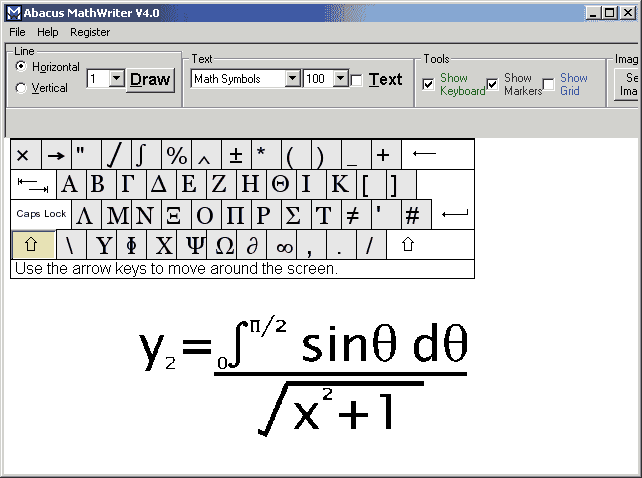Expand the text size 100 dropdown
This screenshot has height=478, width=642.
click(x=340, y=79)
